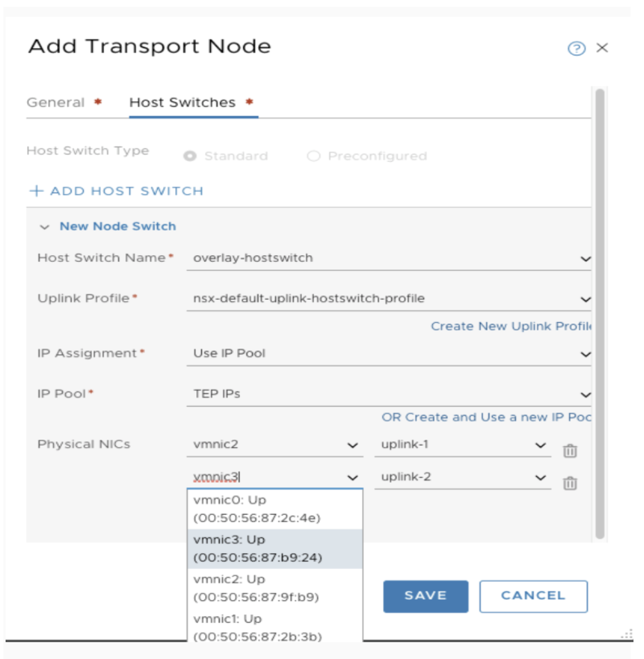Image resolution: width=644 pixels, height=659 pixels.
Task: Open the Uplink Profile dropdown
Action: coord(585,299)
